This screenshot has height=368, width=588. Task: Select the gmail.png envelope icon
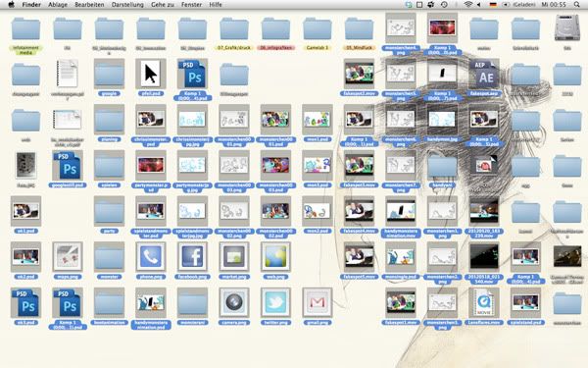pos(317,302)
